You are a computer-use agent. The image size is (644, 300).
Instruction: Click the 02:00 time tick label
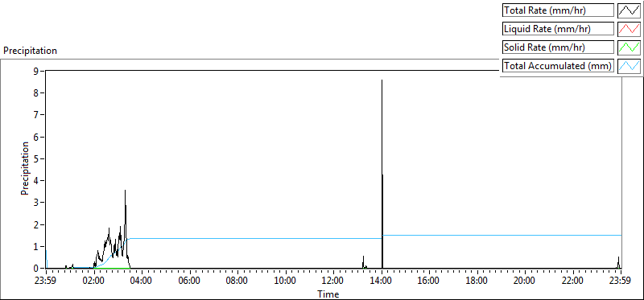tap(93, 282)
